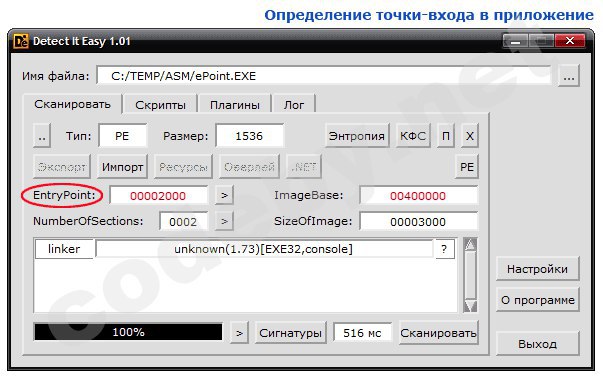Click the arrow button next to EntryPoint
The height and width of the screenshot is (379, 603).
[x=224, y=196]
